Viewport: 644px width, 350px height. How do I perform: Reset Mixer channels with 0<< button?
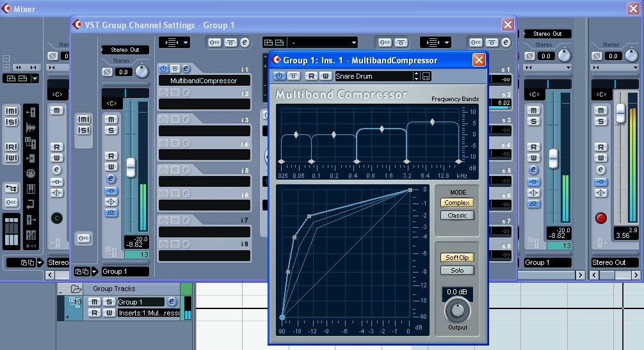click(x=11, y=202)
